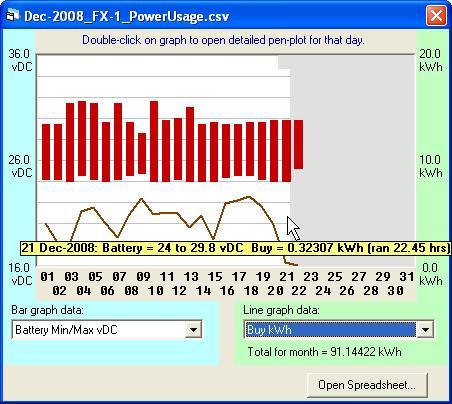Click the window title bar app icon

coord(13,15)
